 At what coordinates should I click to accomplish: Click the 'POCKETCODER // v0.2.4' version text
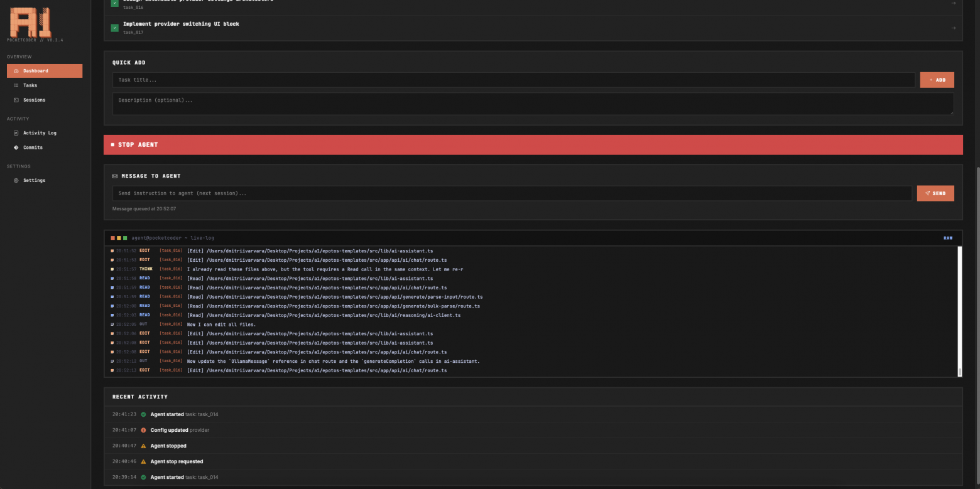[x=35, y=40]
